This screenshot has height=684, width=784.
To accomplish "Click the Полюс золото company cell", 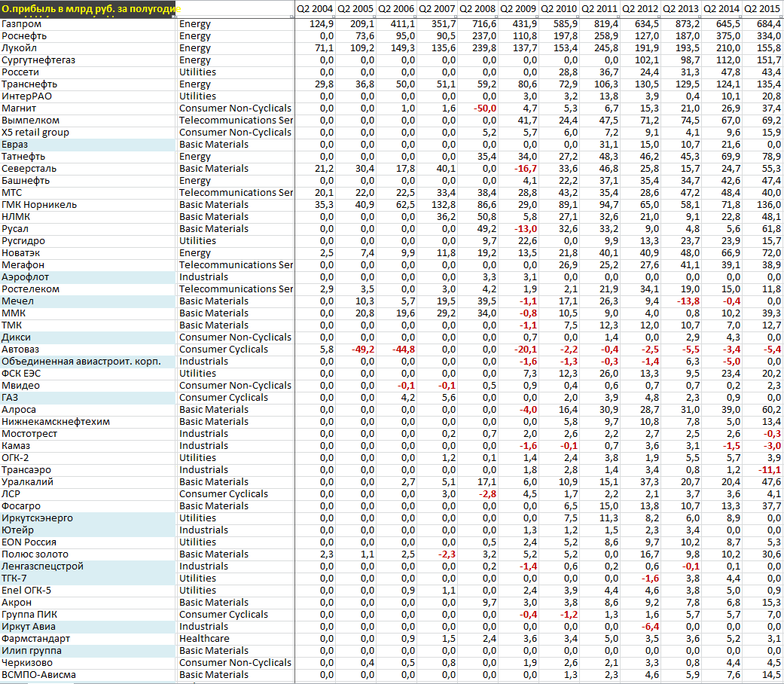I will [x=89, y=554].
